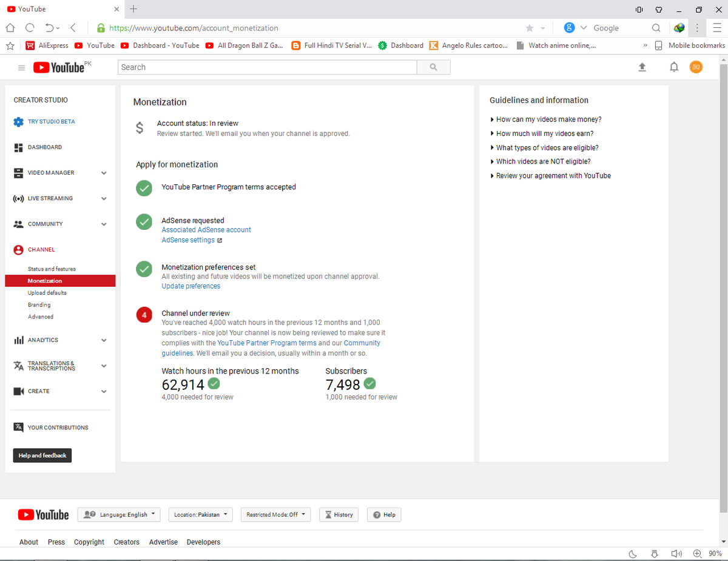Viewport: 728px width, 561px height.
Task: Click the browser home button
Action: click(10, 28)
